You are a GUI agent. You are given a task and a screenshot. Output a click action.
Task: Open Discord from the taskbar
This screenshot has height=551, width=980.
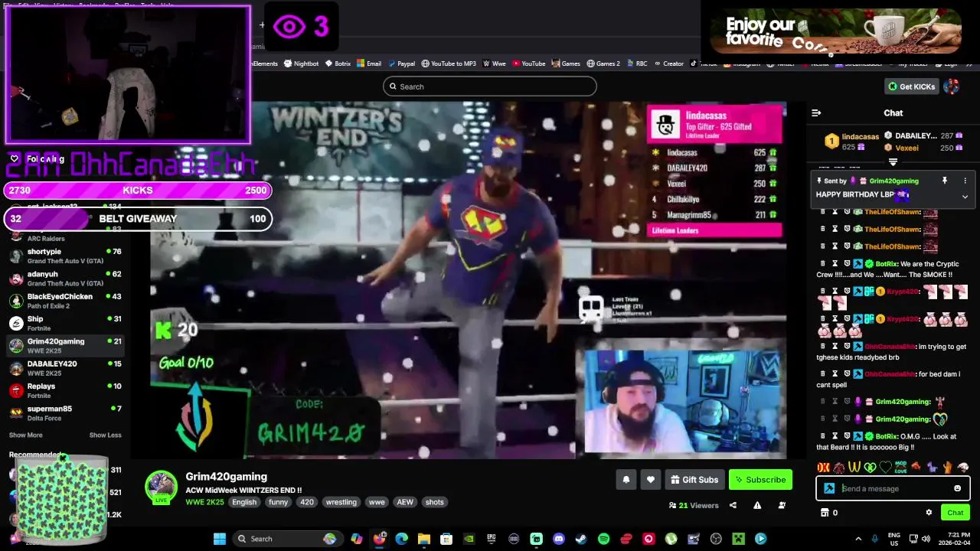[x=559, y=539]
